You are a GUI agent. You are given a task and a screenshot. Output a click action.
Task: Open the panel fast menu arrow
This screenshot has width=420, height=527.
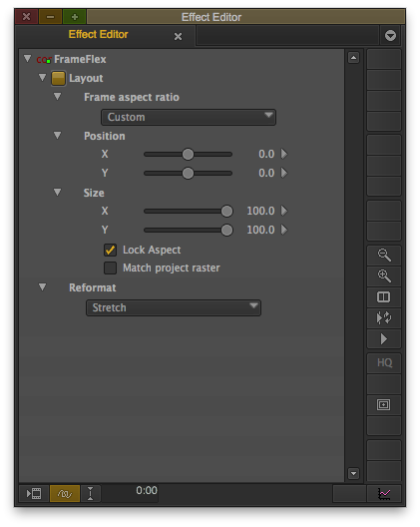(390, 35)
